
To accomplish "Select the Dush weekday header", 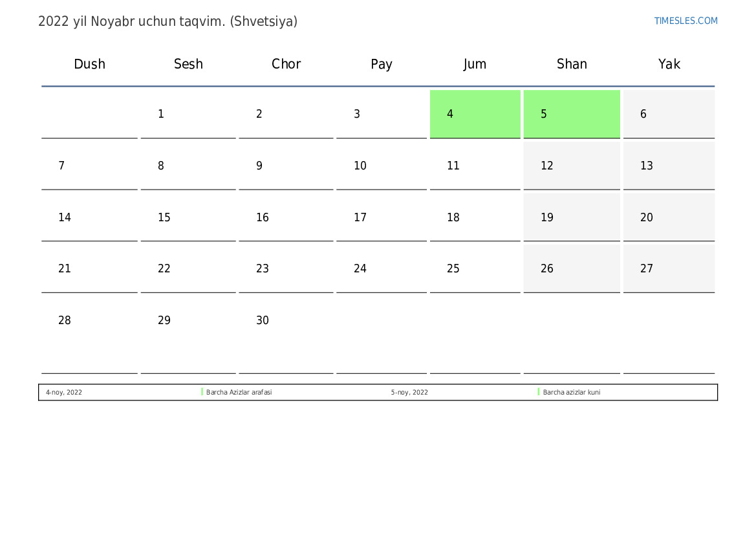I will 89,63.
